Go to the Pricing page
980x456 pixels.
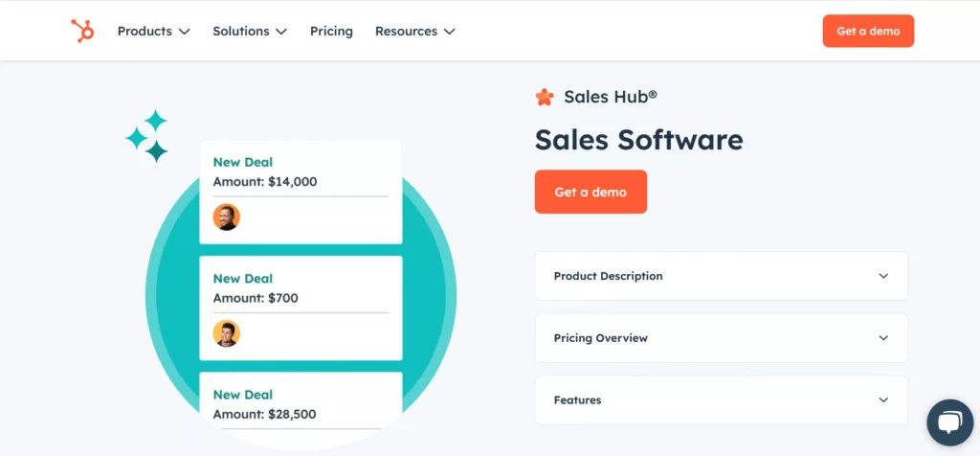pos(331,32)
